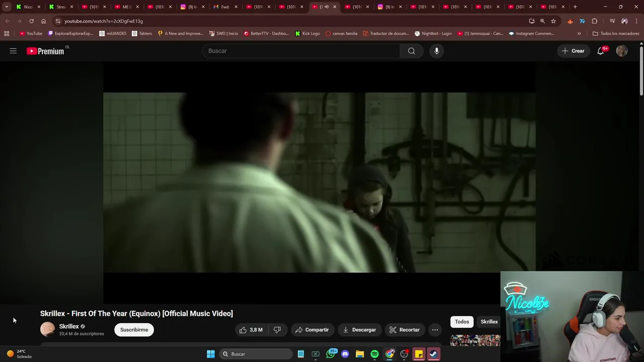Bookmark this page with the star icon
Screen dimensions: 644x362
(553, 21)
